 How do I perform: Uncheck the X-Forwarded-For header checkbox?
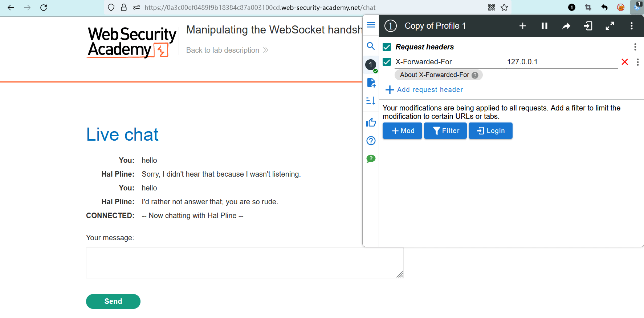[x=387, y=62]
